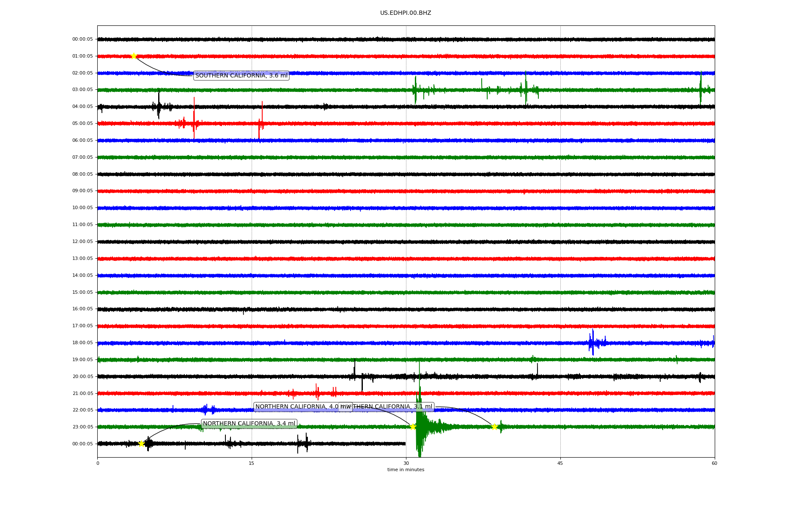
Task: Click the 'time in minutes' axis label
Action: pos(406,470)
